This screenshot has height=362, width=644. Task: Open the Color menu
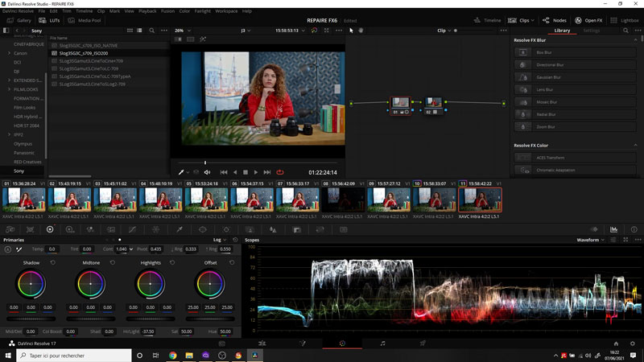coord(184,11)
